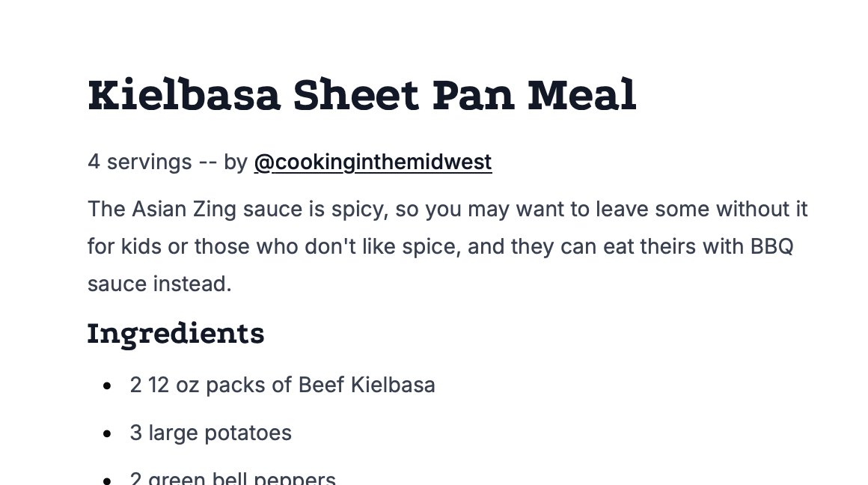Click the "3 large potatoes" ingredient
The image size is (868, 485).
210,433
